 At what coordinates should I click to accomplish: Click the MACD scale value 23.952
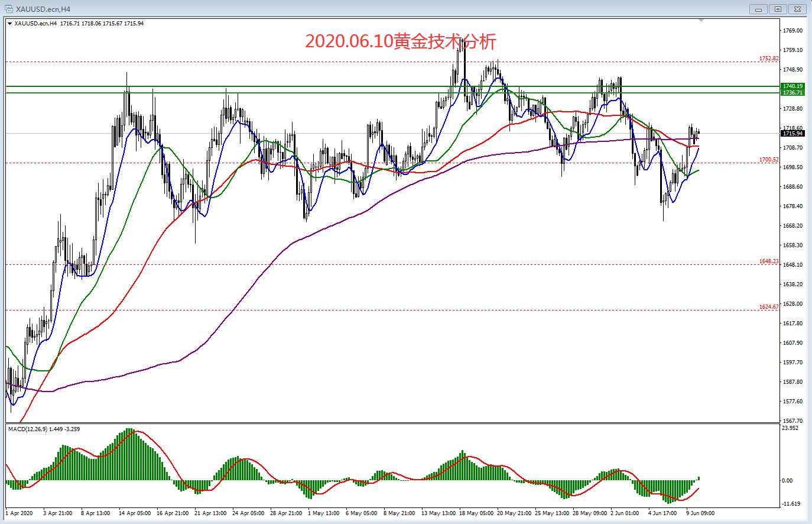tap(790, 428)
